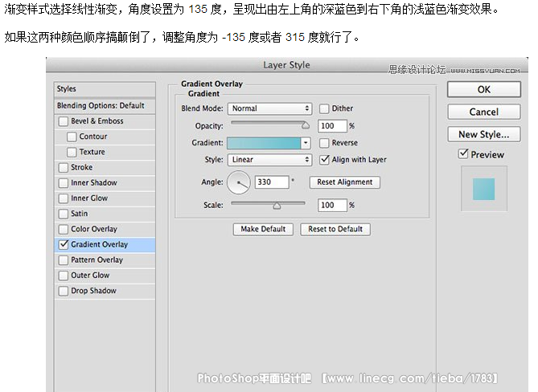Click the gradient color preview bar

[x=265, y=143]
